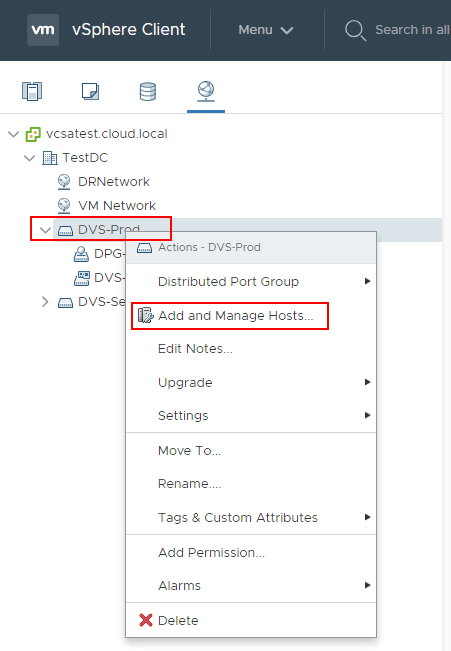Choose Add Permission... from menu
This screenshot has width=451, height=651.
tap(251, 553)
